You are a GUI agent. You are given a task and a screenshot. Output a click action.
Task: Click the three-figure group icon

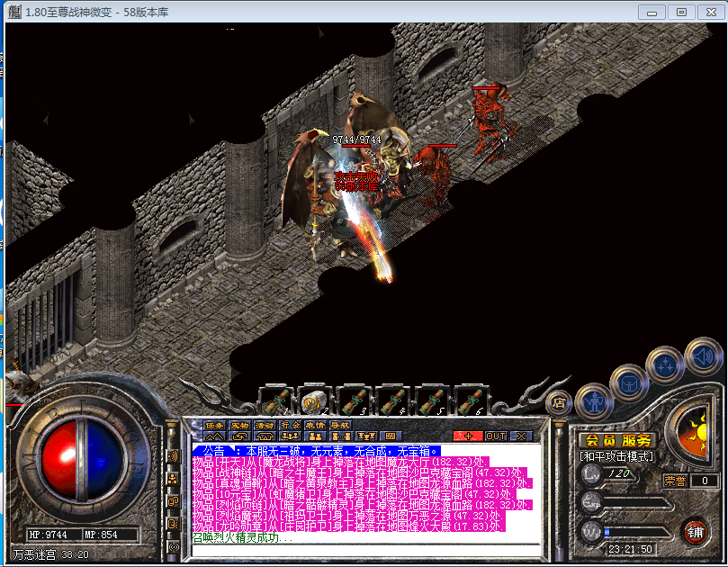pos(290,436)
